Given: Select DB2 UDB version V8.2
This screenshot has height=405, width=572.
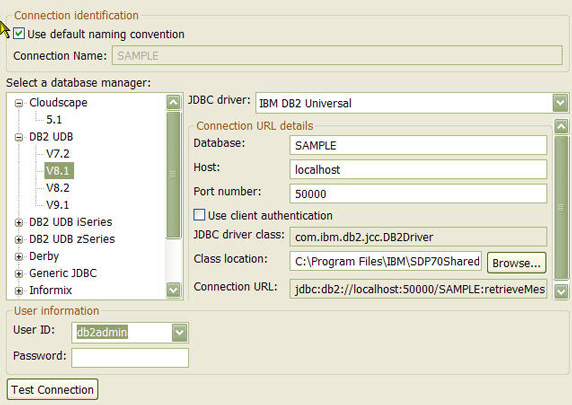Looking at the screenshot, I should click(58, 188).
